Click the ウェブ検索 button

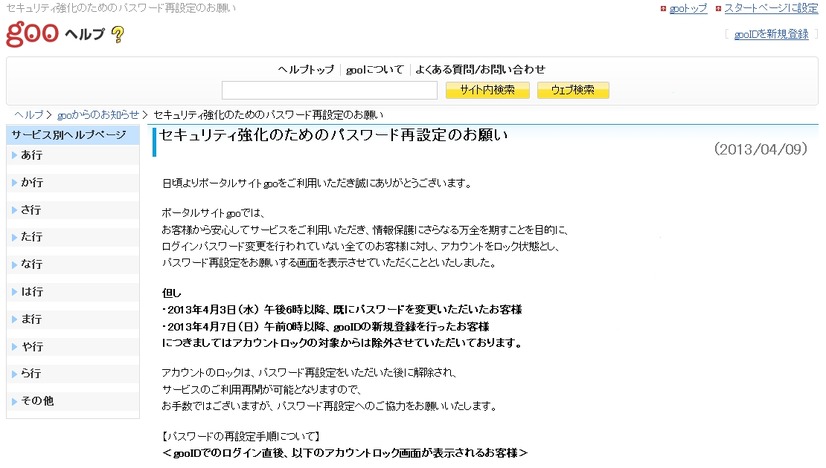[x=573, y=90]
